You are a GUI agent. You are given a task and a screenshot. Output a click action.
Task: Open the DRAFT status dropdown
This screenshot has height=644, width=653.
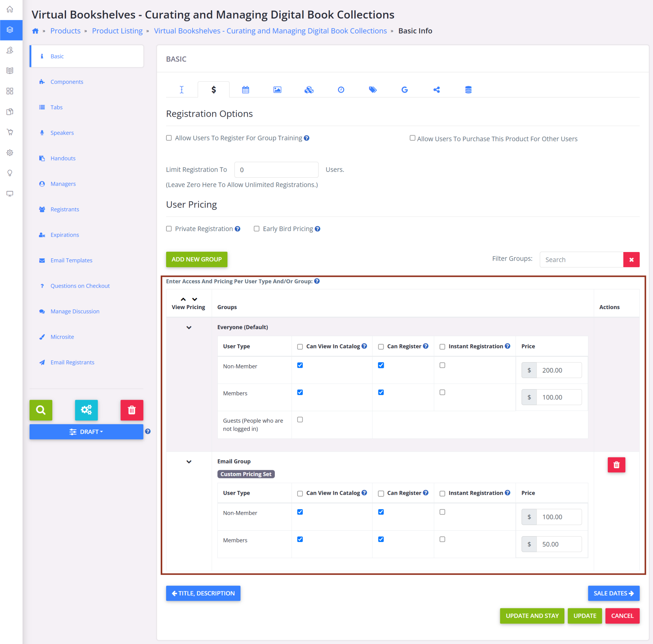(86, 432)
